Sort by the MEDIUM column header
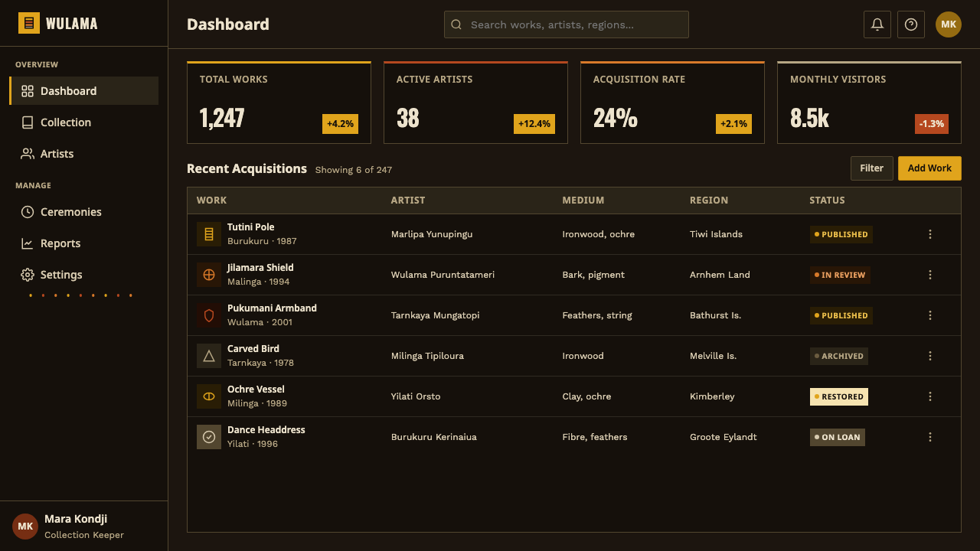 [583, 201]
